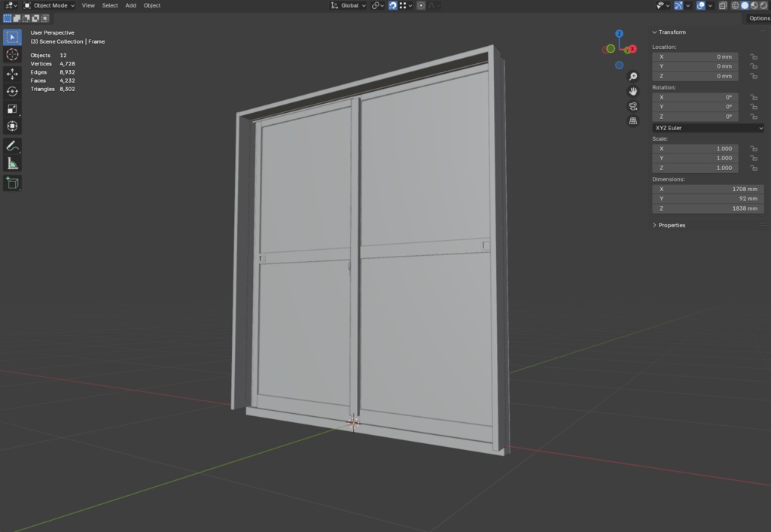Viewport: 771px width, 532px height.
Task: Select the Select Box tool
Action: click(x=12, y=38)
